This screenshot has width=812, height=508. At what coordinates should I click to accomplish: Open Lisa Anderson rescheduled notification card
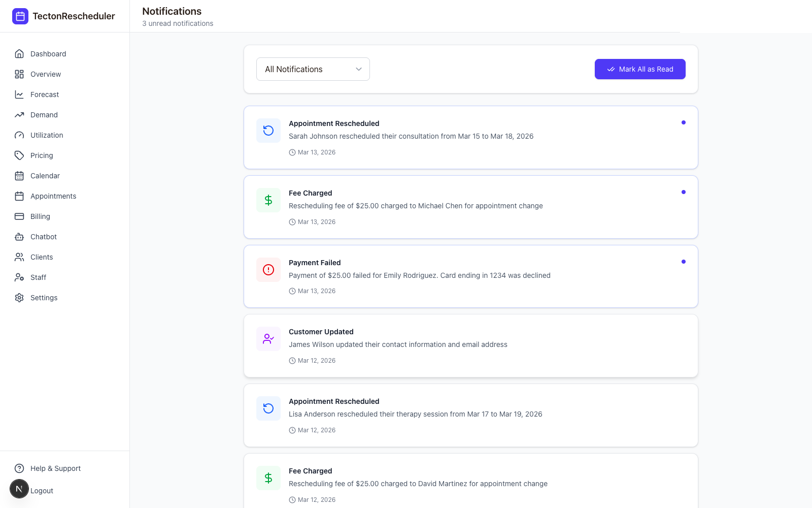pos(471,416)
